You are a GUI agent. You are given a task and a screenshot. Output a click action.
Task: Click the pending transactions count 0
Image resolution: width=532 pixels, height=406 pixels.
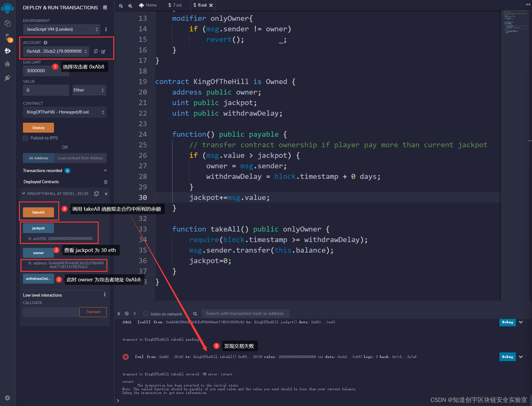pyautogui.click(x=135, y=314)
